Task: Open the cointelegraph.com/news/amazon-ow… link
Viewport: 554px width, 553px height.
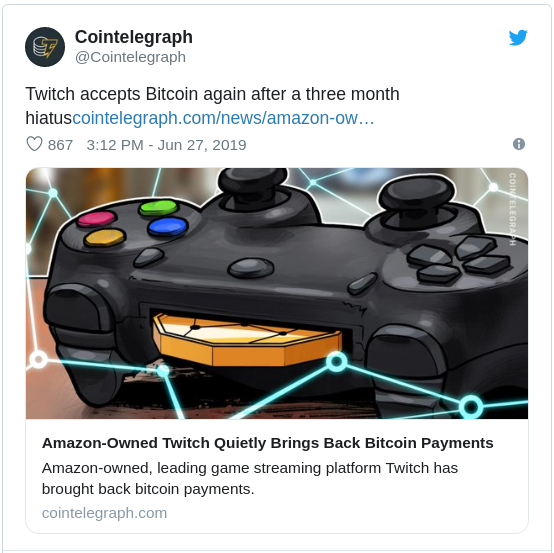Action: 223,118
